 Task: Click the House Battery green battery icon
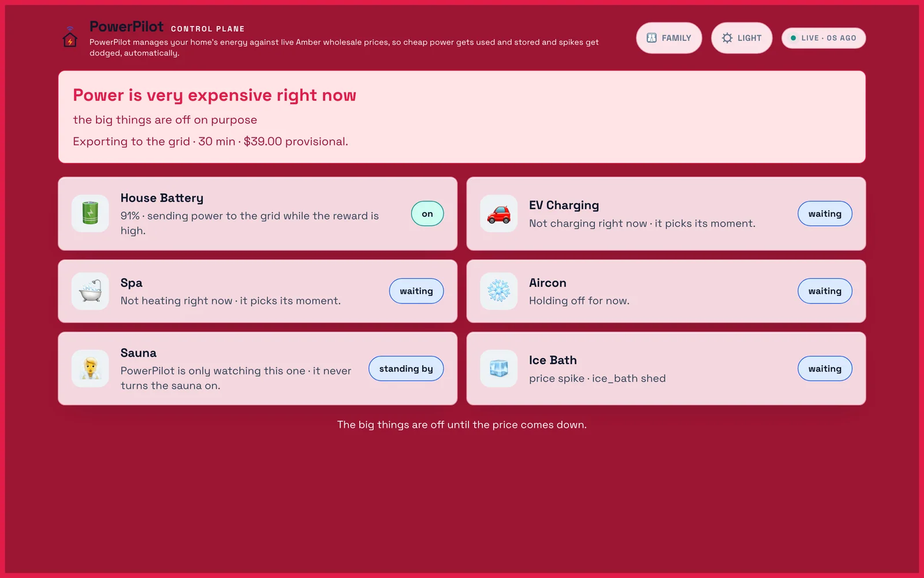[x=90, y=213]
